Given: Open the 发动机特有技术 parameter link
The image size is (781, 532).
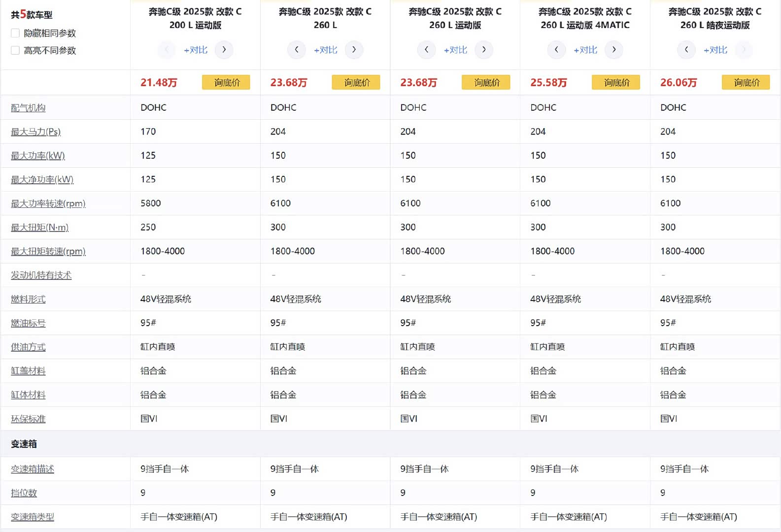Looking at the screenshot, I should pos(41,275).
